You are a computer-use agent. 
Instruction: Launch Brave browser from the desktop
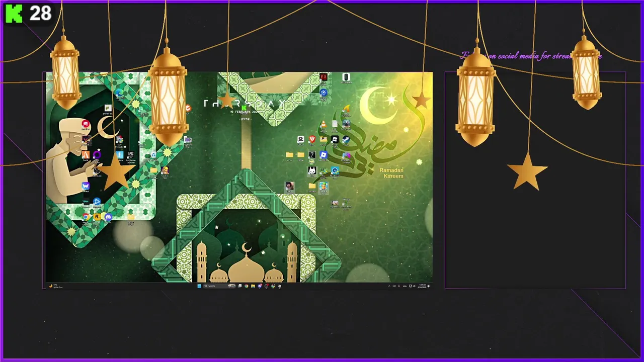coord(312,139)
